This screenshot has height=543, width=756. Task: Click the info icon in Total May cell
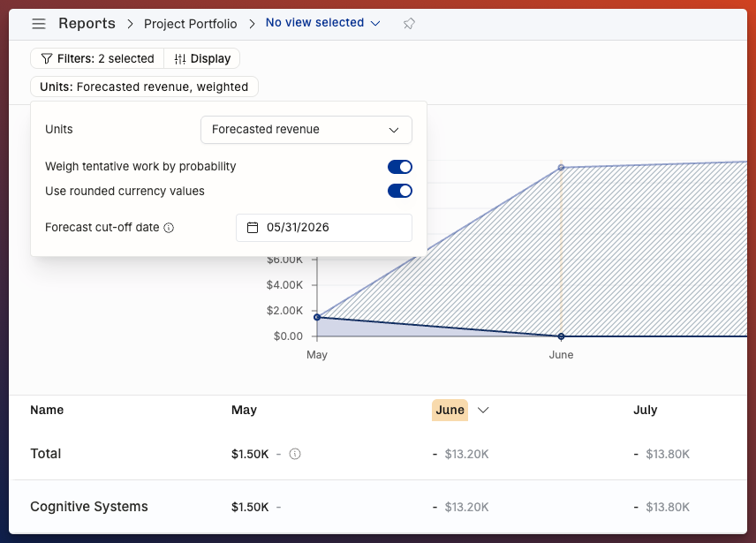295,454
